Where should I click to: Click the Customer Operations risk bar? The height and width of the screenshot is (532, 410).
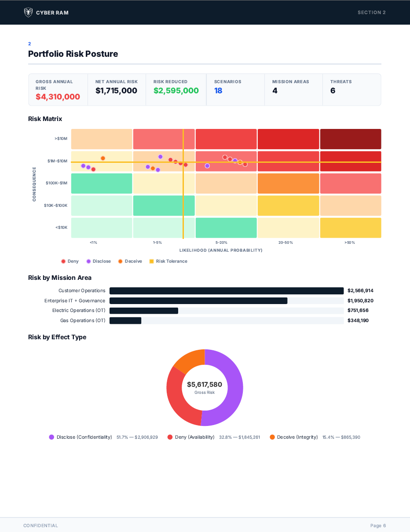tap(227, 290)
